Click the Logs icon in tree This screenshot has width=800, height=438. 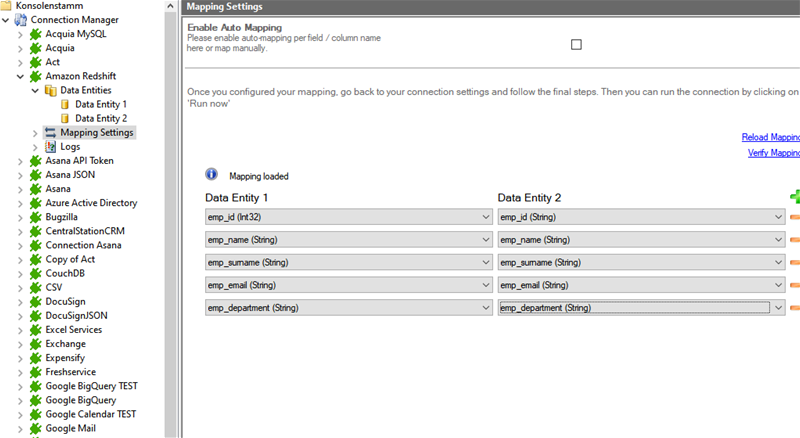coord(50,146)
